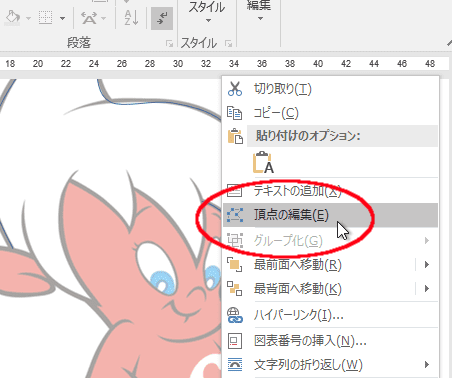Click the paste clipboard icon beside 貼り付けのオプション

tap(235, 136)
